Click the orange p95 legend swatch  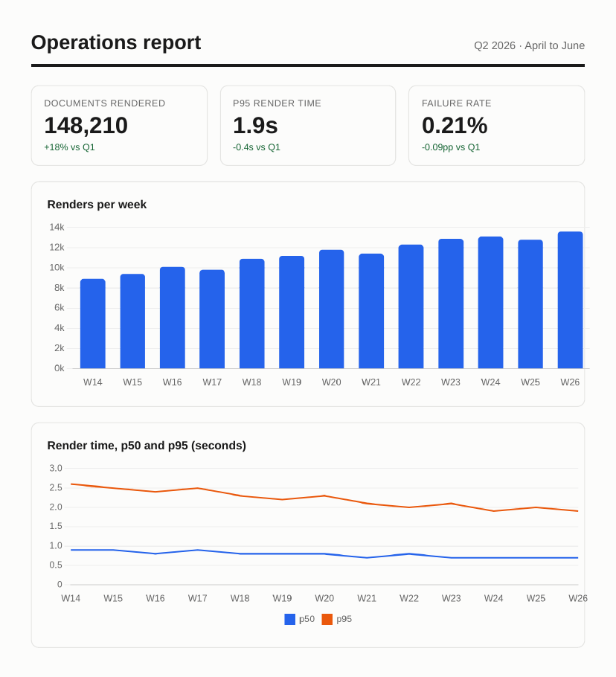pos(327,619)
